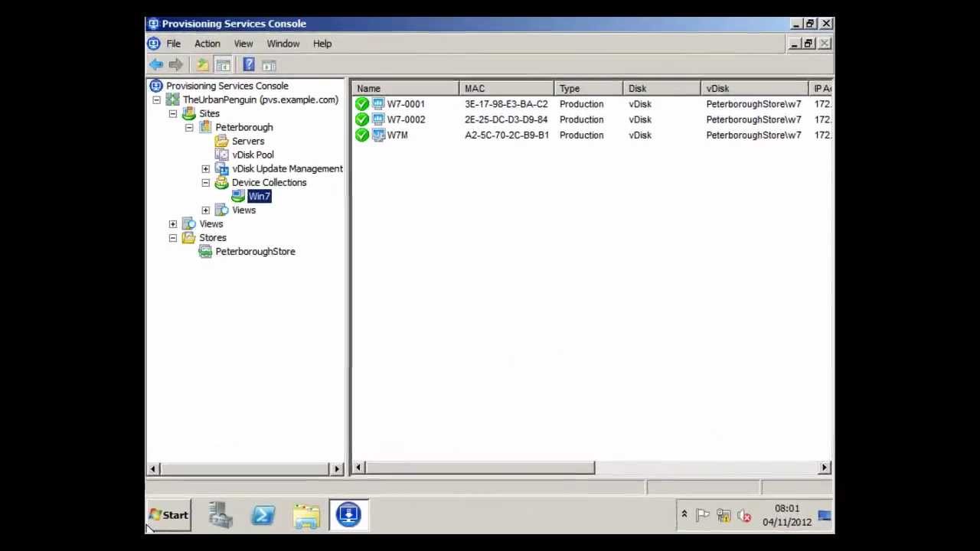
Task: Click the details pane horizontal scrollbar thumb
Action: pyautogui.click(x=479, y=468)
